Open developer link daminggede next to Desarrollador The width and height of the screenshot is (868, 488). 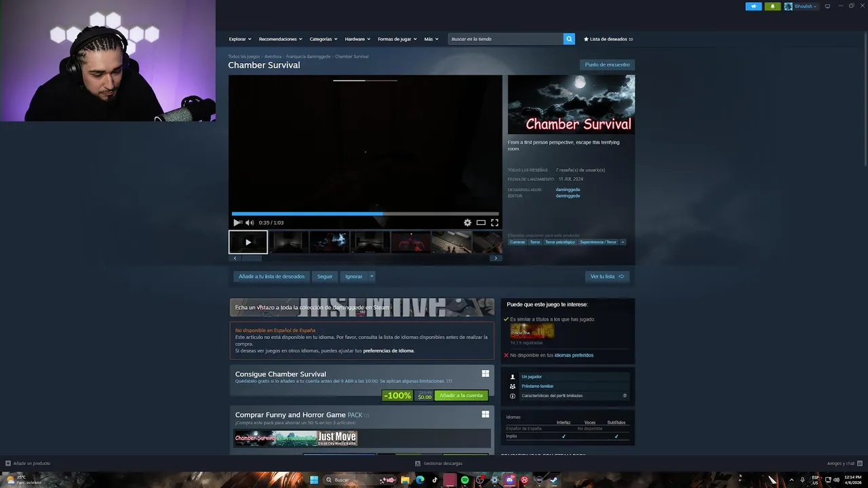pyautogui.click(x=568, y=190)
